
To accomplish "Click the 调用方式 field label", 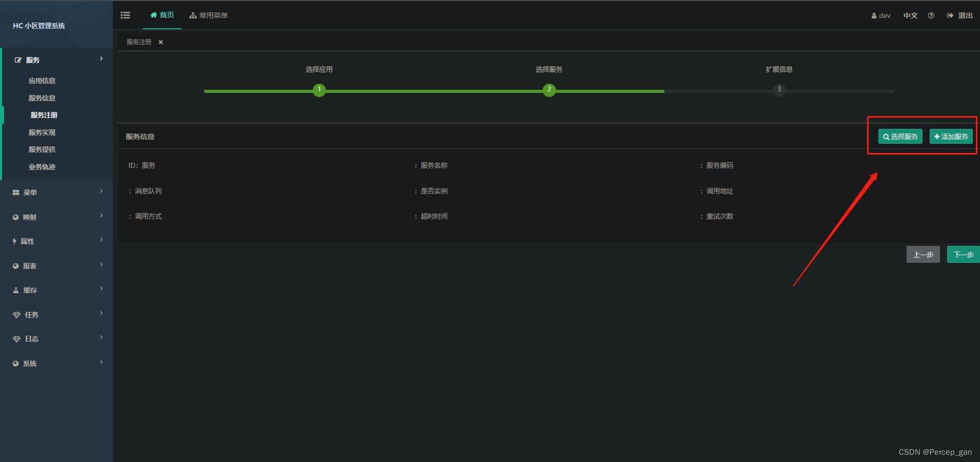I will point(148,216).
